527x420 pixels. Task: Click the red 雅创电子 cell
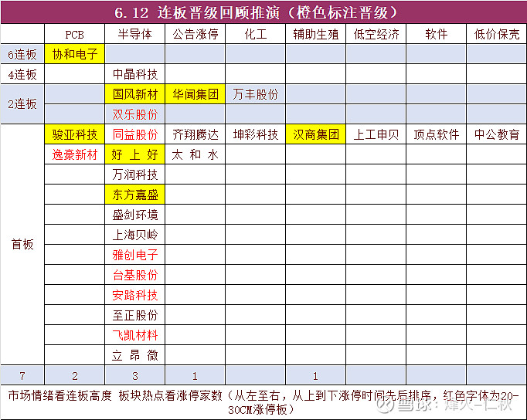point(134,255)
